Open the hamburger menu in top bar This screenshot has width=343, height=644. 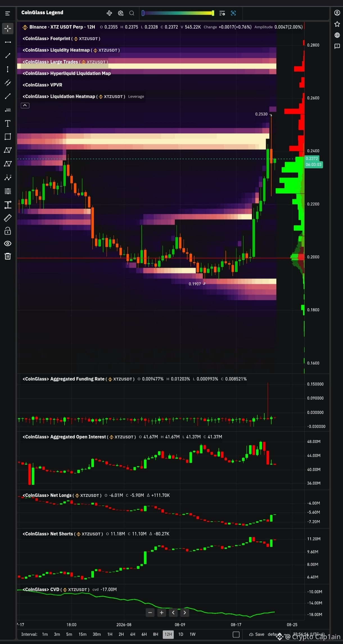coord(8,13)
